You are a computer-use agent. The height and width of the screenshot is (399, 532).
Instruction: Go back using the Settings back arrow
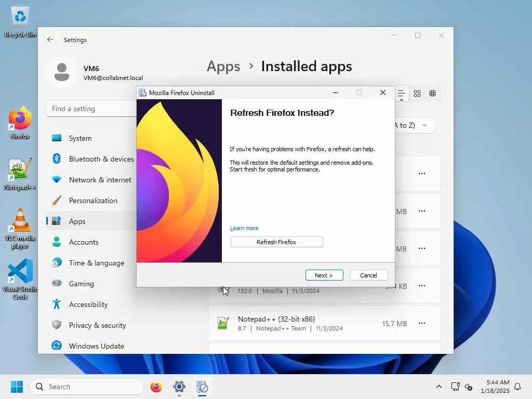(x=50, y=39)
